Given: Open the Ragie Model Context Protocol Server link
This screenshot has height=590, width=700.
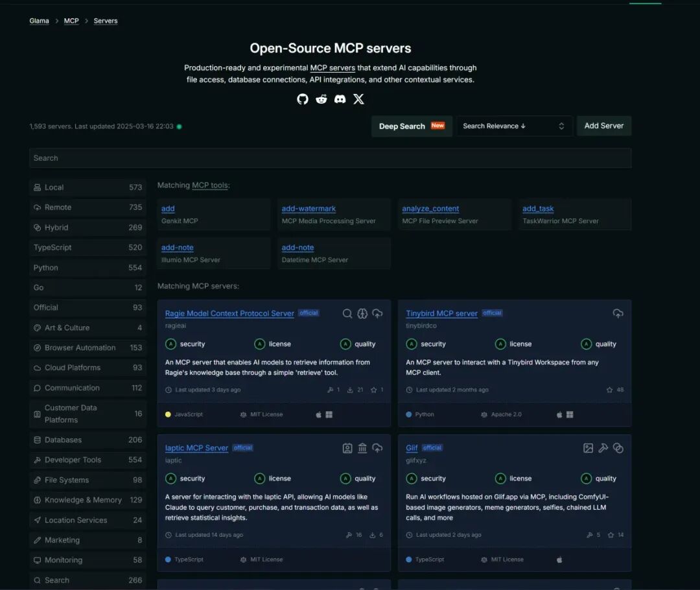Looking at the screenshot, I should point(229,314).
